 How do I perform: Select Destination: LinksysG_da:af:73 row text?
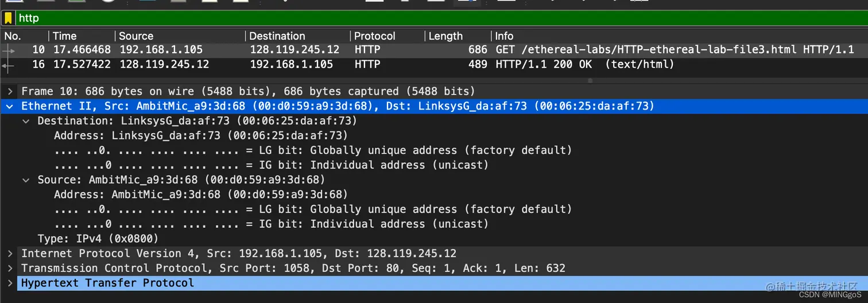tap(197, 121)
